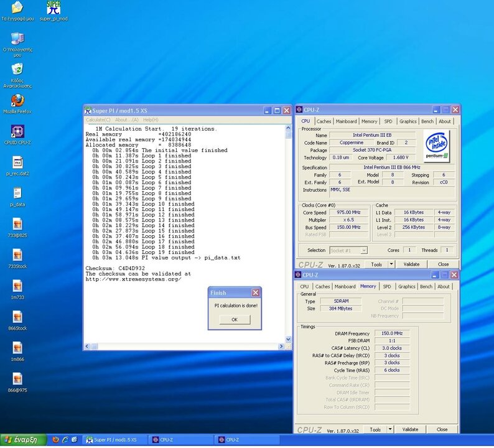Click the 'Checksum: C4D4D932' line
This screenshot has height=448, width=494.
pos(115,268)
